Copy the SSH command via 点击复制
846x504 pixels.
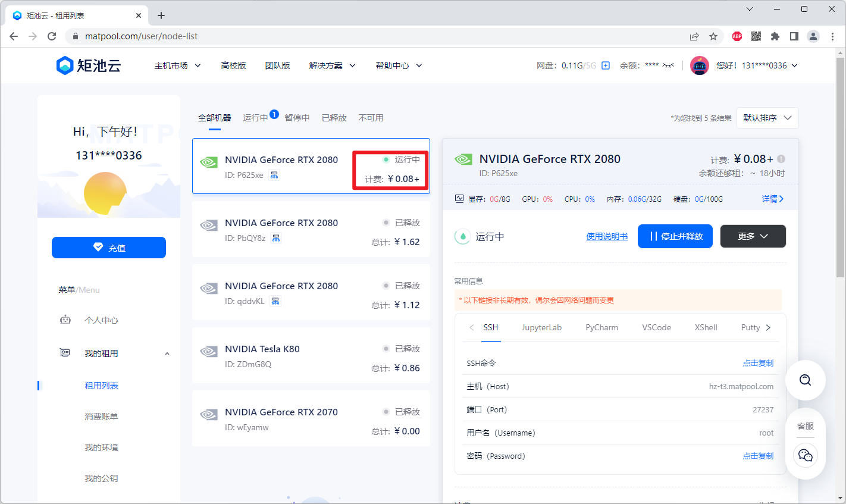click(758, 363)
